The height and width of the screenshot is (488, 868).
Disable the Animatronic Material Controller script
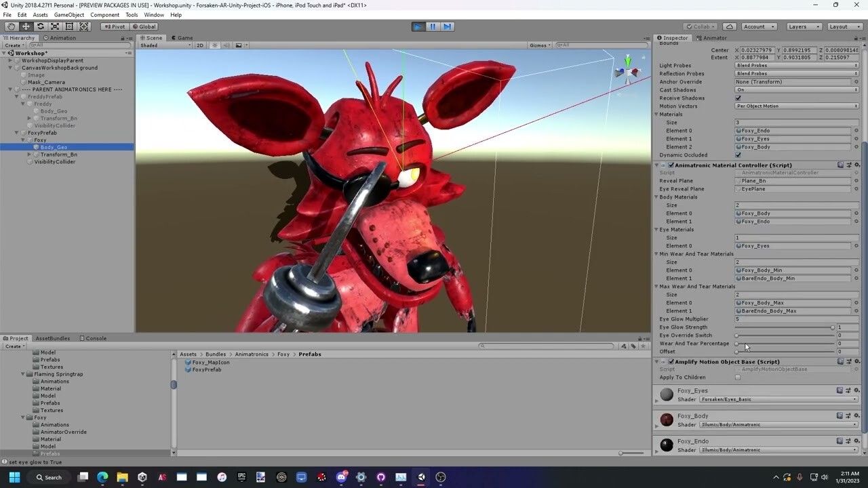point(671,165)
